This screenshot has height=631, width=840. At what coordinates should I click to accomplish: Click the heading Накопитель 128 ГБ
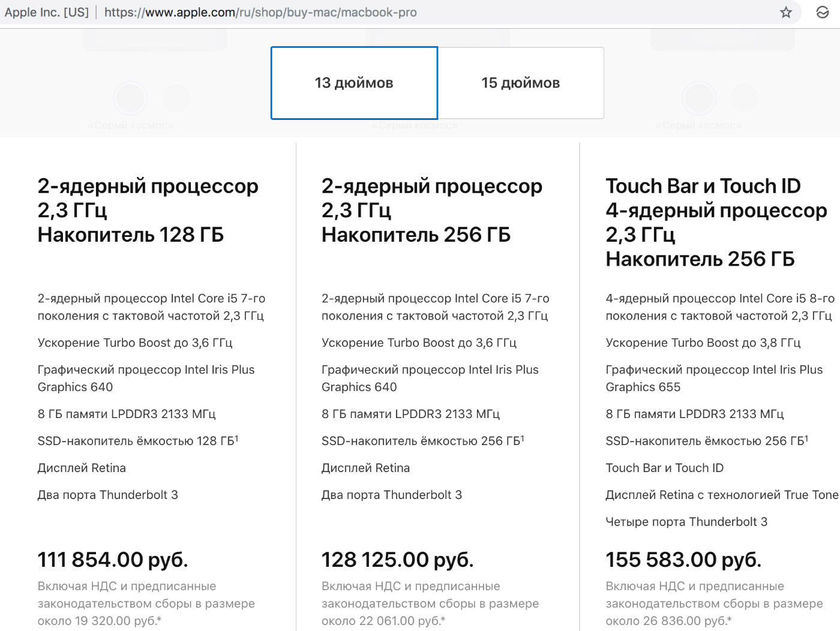pos(131,235)
